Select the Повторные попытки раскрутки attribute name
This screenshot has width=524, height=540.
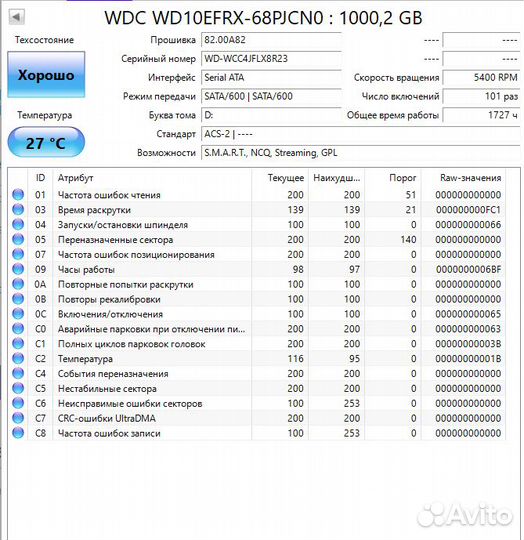[x=126, y=284]
